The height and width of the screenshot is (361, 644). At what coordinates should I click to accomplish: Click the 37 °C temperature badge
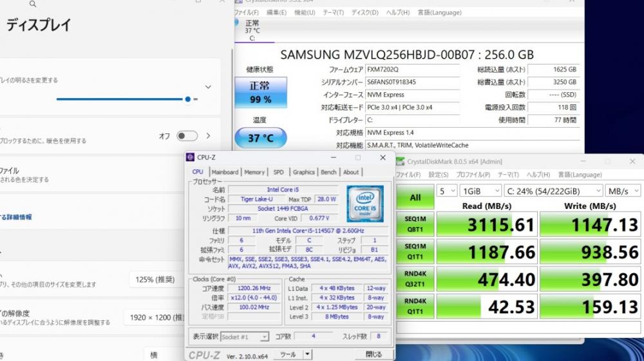tap(260, 138)
